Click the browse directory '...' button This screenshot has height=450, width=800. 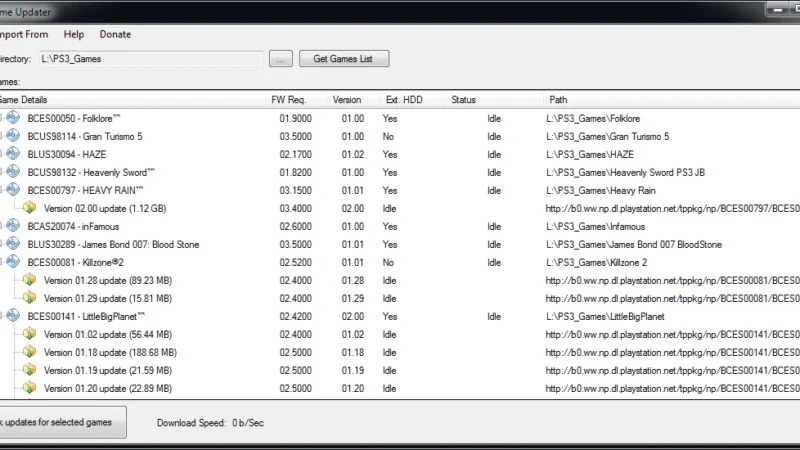(x=281, y=59)
